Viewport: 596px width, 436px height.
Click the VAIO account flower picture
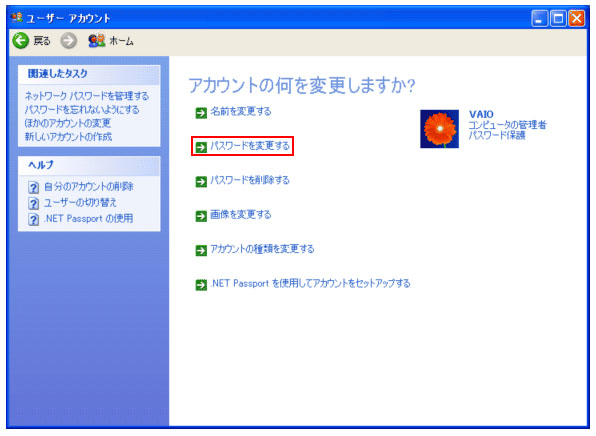[x=439, y=129]
